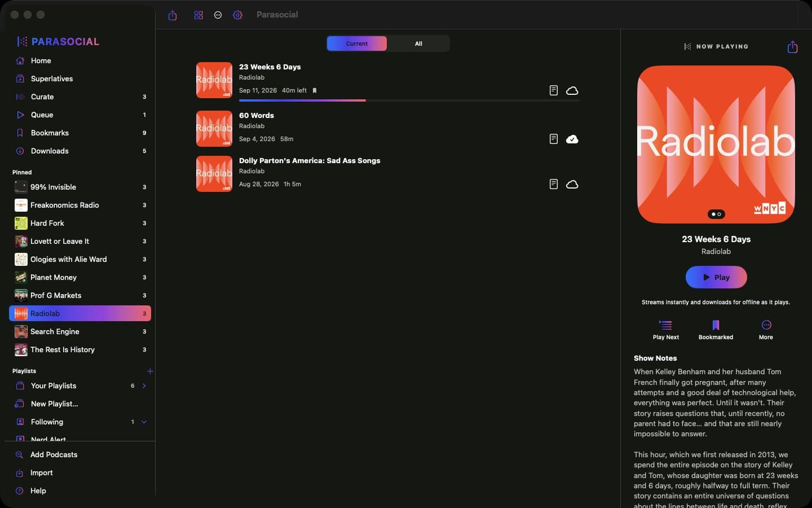Collapse the Following section chevron
This screenshot has width=812, height=508.
144,422
